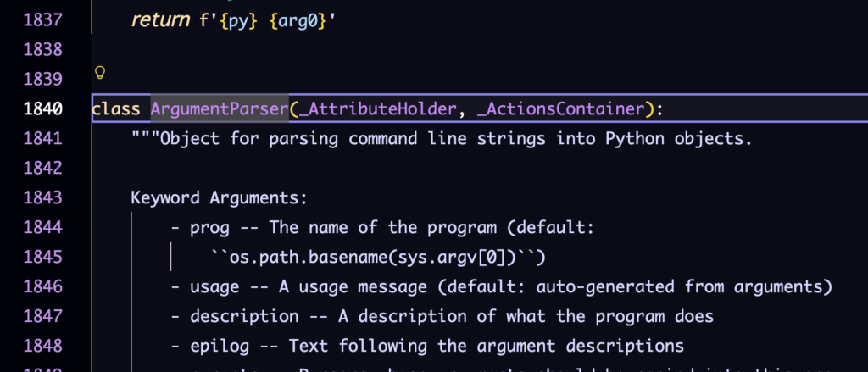Click line number 1843 in the gutter
Viewport: 868px width, 372px height.
pos(41,197)
